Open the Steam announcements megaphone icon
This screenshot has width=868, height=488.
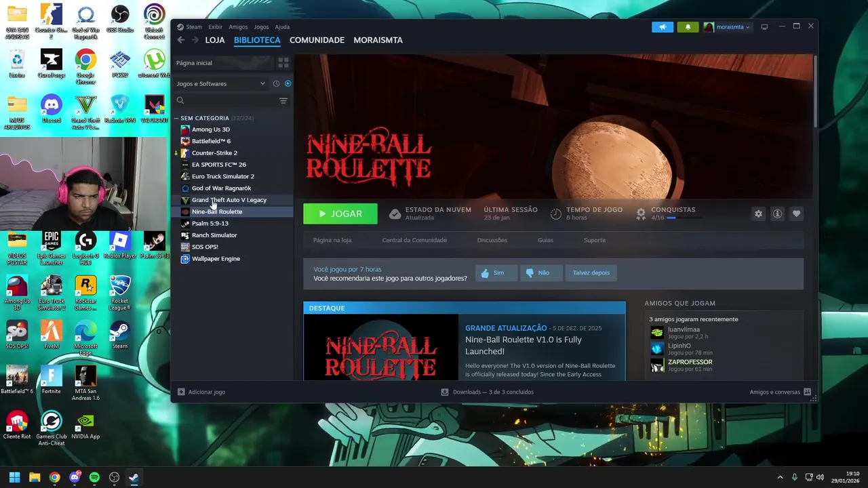tap(663, 27)
